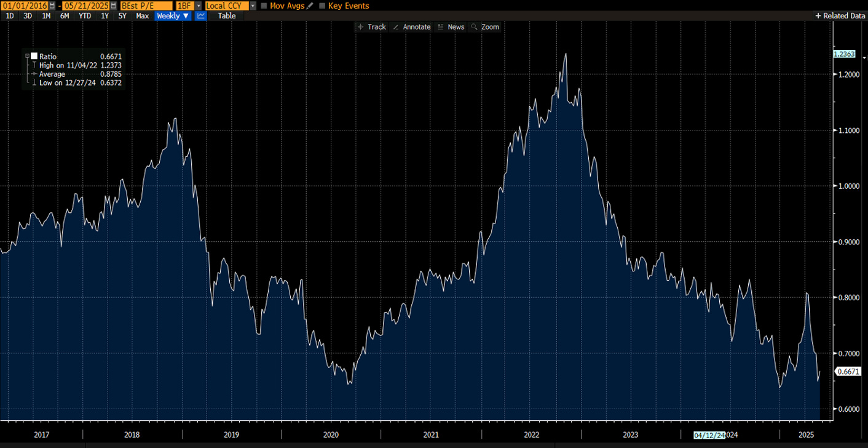Click the Zoom magnifier icon
868x448 pixels.
click(474, 27)
